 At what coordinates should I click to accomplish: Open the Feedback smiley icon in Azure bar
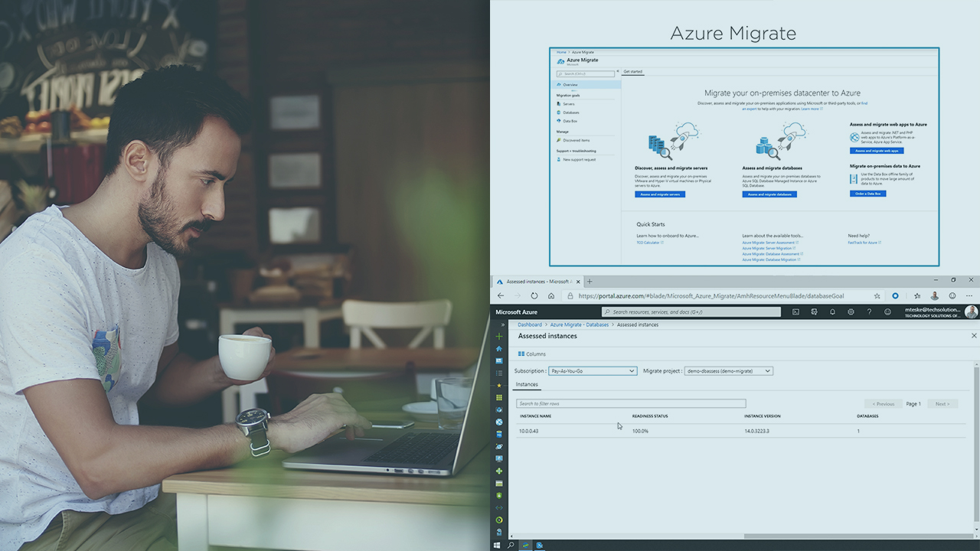click(887, 312)
